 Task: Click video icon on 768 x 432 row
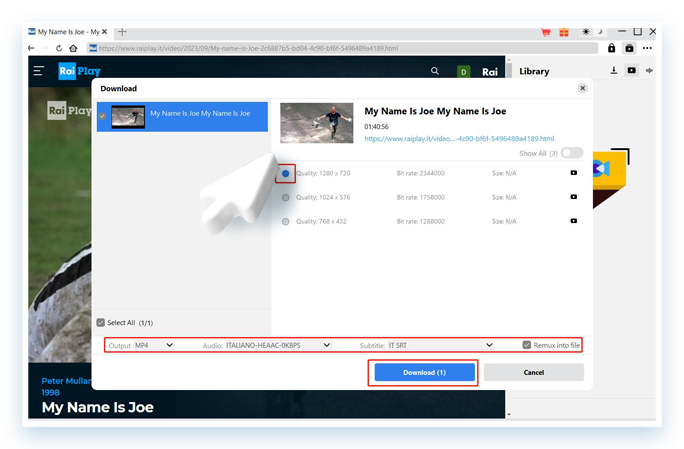point(574,221)
